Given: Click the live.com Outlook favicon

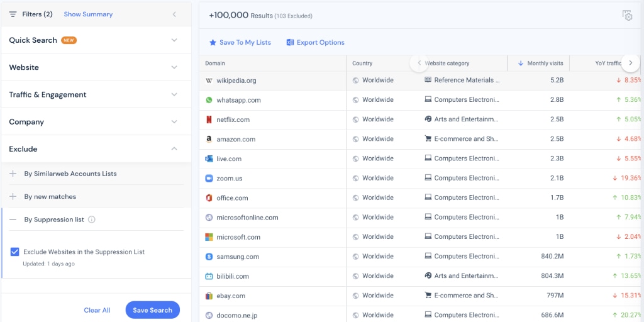Looking at the screenshot, I should [209, 158].
